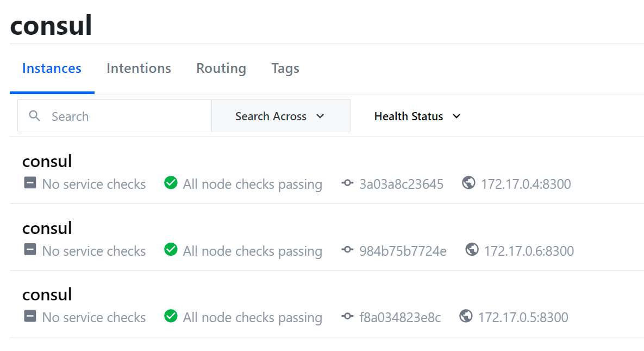
Task: Click node name f8a034823e8c
Action: (400, 317)
